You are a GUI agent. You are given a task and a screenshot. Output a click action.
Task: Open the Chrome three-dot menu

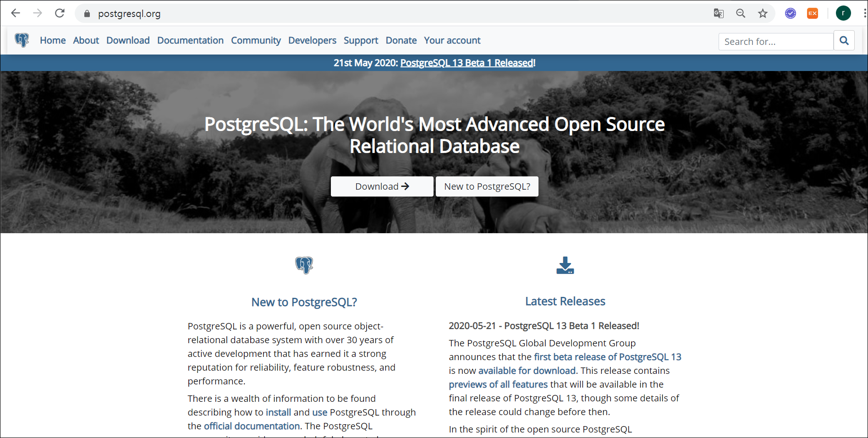click(x=864, y=13)
